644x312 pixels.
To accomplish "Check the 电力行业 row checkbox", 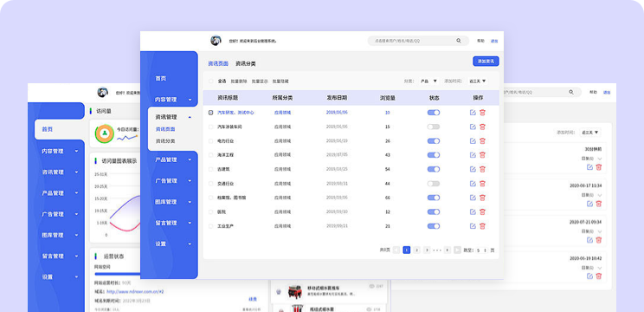I will coord(210,141).
